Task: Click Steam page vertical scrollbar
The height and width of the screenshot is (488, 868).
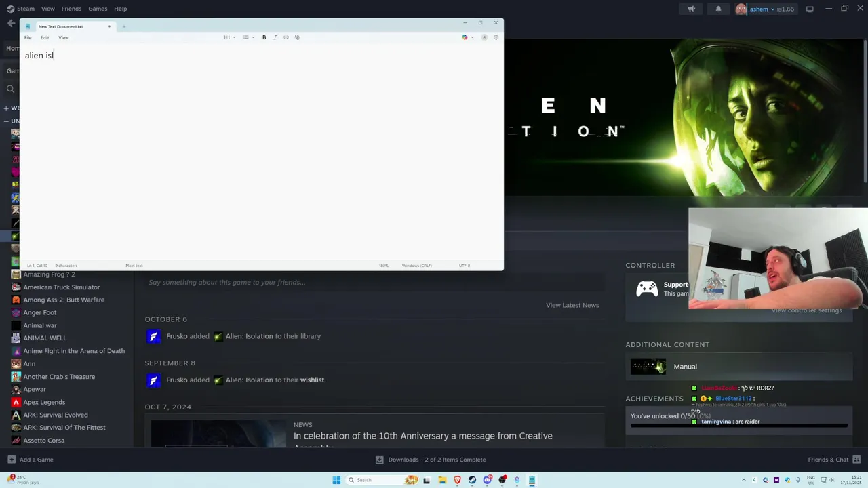Action: [x=865, y=112]
